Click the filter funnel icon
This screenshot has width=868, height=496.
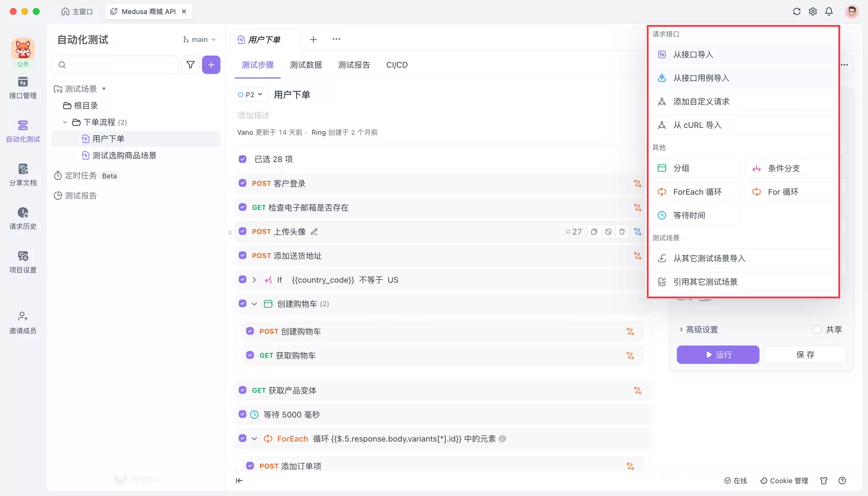click(191, 65)
